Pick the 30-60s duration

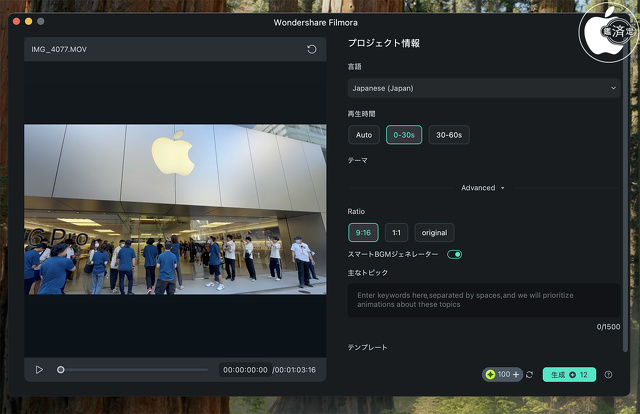click(x=449, y=135)
